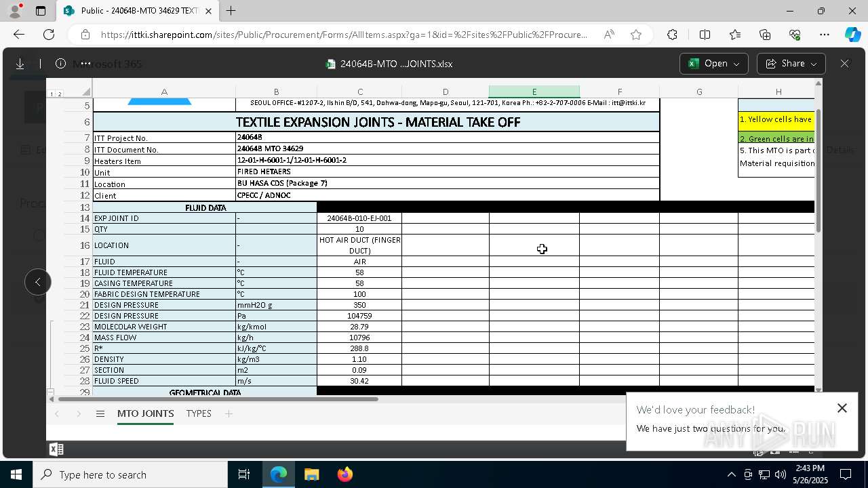This screenshot has height=488, width=868.
Task: Open Task View on taskbar
Action: click(244, 474)
